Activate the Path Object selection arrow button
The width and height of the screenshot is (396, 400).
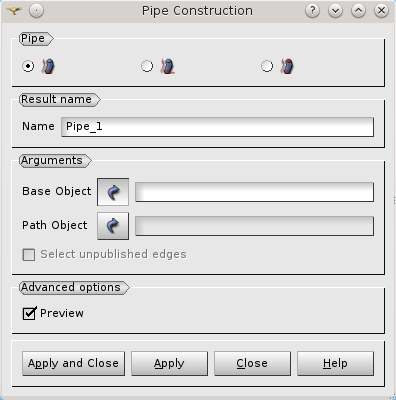(113, 226)
